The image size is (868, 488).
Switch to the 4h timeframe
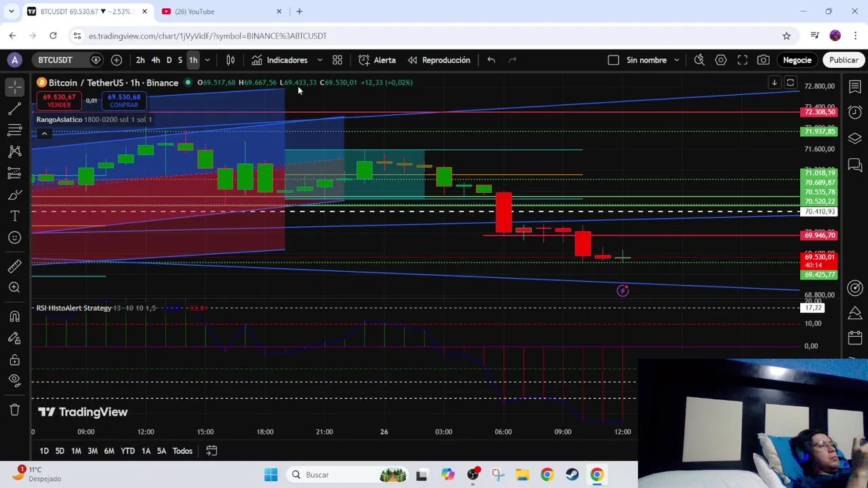tap(155, 60)
